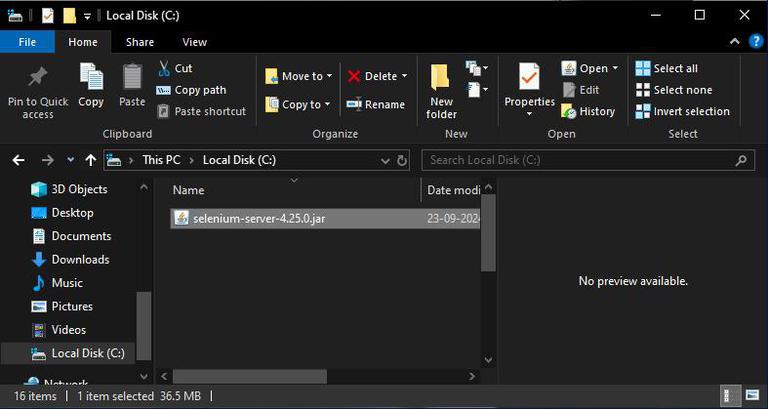768x409 pixels.
Task: Open 3D Objects in navigation pane
Action: click(x=69, y=190)
